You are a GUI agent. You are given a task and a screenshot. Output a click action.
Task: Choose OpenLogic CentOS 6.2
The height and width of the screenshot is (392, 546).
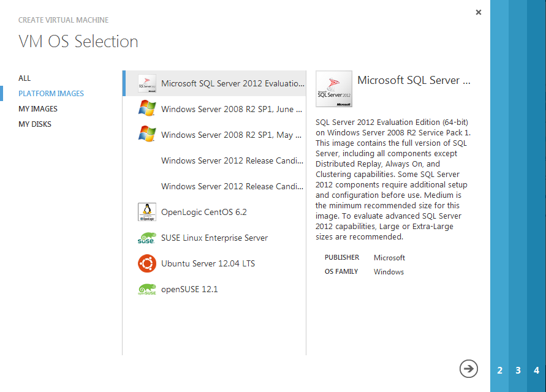point(214,212)
